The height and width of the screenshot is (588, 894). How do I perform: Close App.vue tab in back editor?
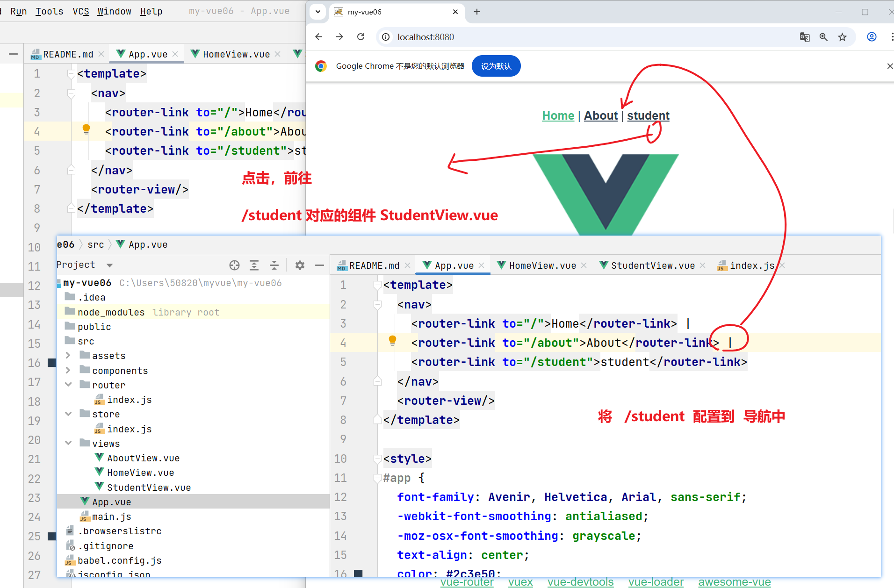(175, 54)
